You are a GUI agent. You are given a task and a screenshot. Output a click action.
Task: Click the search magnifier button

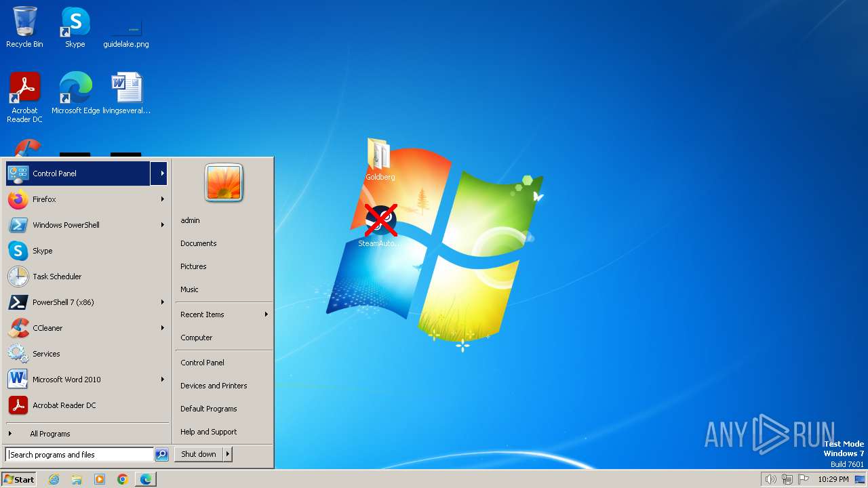point(161,455)
